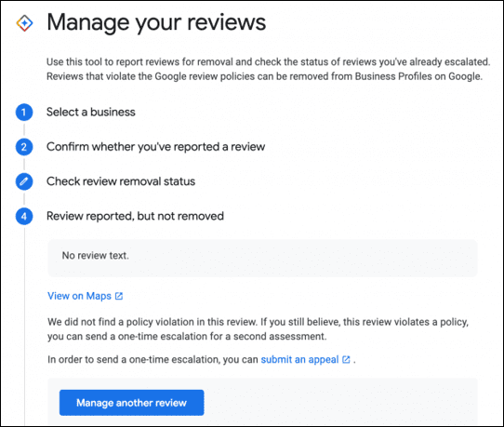The width and height of the screenshot is (504, 427).
Task: Click the Google Business Profile diamond logo
Action: point(24,23)
